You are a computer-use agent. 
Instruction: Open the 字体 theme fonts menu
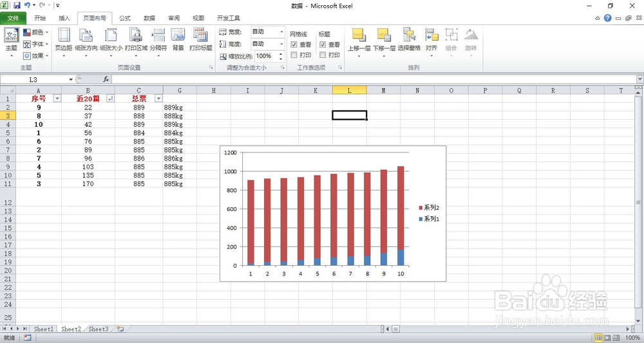pyautogui.click(x=35, y=44)
